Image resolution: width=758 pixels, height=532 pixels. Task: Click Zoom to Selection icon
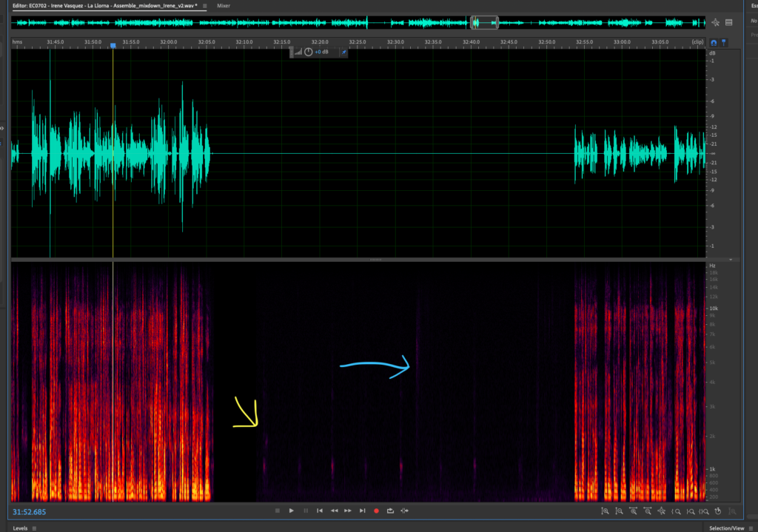pyautogui.click(x=704, y=511)
